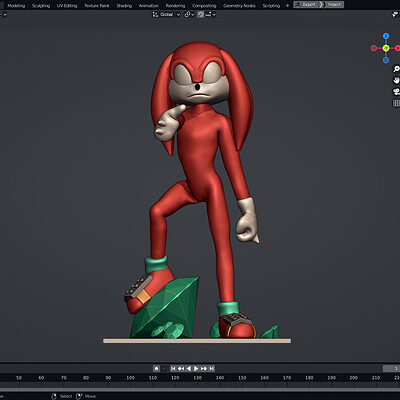The height and width of the screenshot is (400, 400).
Task: Jump to the next keyframe
Action: [x=204, y=368]
